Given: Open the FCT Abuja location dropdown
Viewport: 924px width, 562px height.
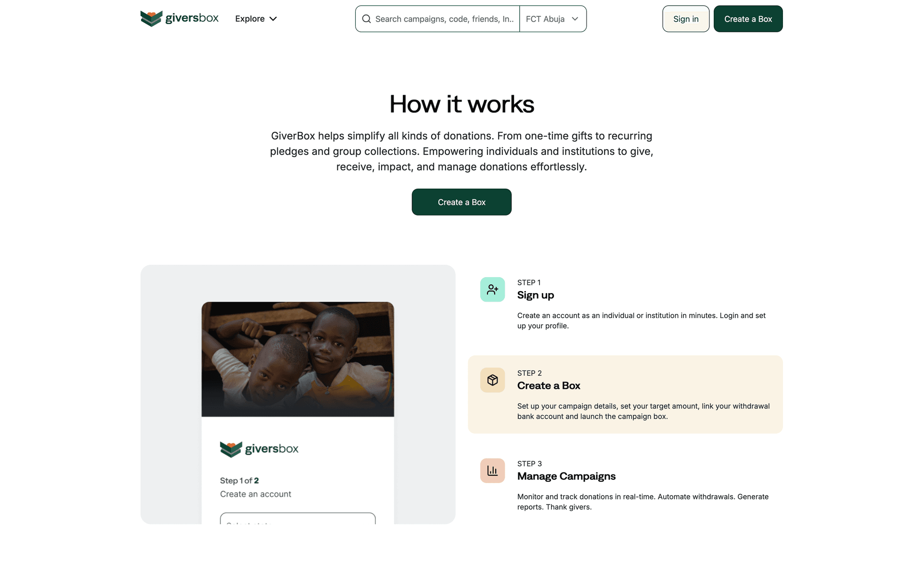Looking at the screenshot, I should pos(552,19).
